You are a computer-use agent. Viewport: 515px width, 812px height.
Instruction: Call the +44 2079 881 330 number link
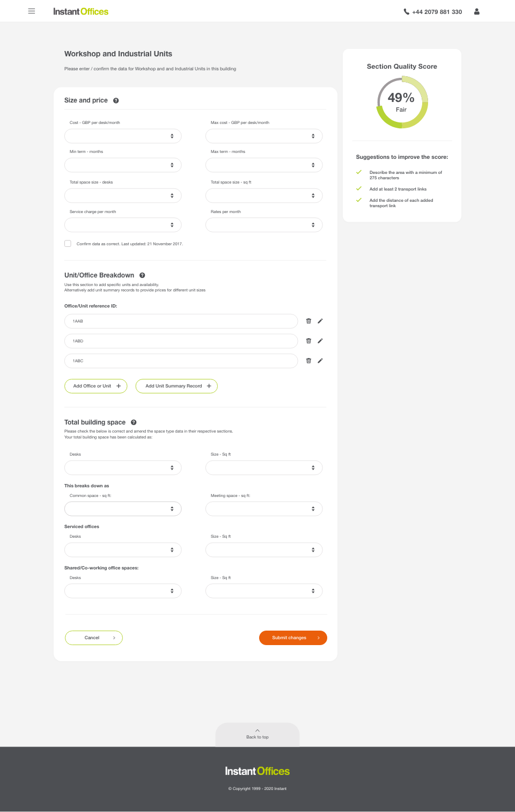(x=437, y=12)
